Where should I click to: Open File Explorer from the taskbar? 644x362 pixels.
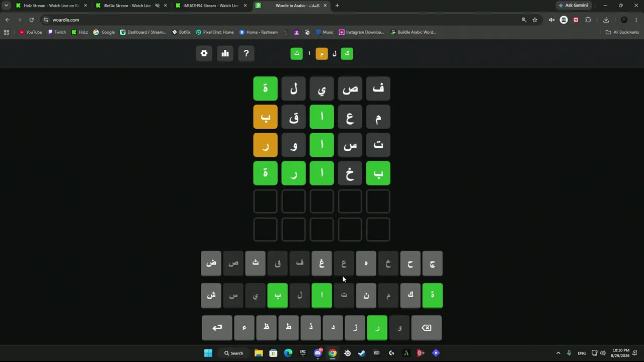(258, 353)
